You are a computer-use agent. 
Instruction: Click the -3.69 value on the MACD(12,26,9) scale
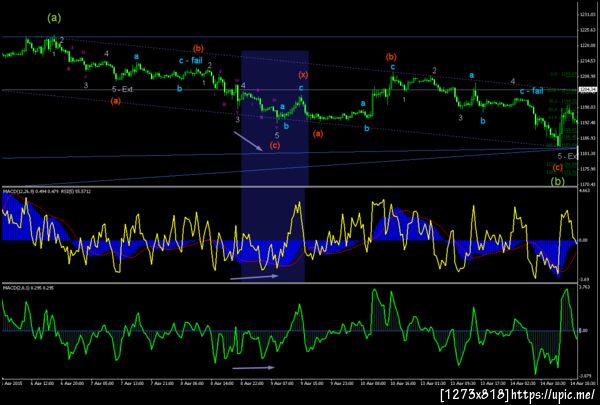[x=584, y=279]
